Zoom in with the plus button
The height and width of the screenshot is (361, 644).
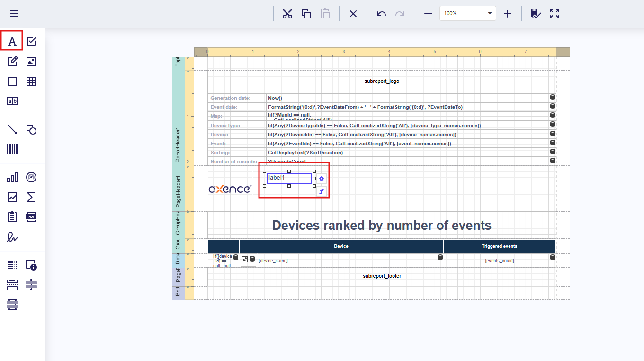508,14
